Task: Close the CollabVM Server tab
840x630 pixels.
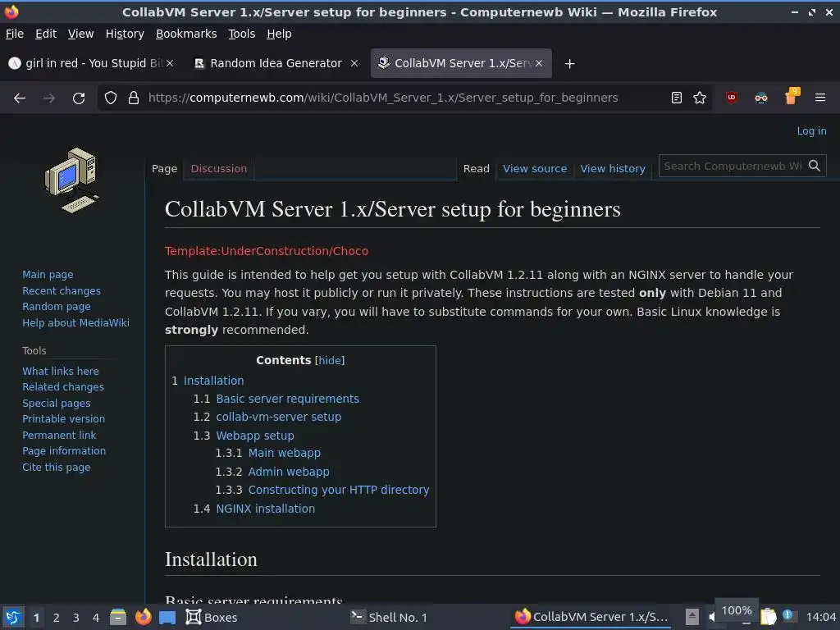Action: [539, 63]
